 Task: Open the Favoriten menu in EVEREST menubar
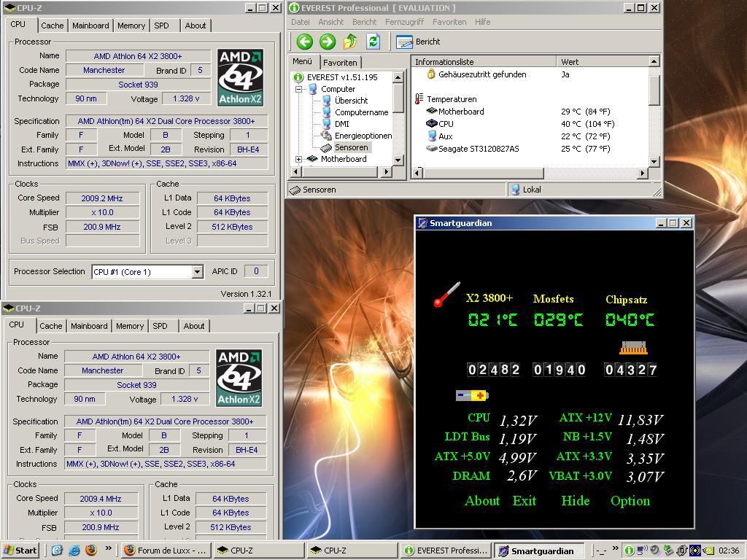click(x=449, y=22)
